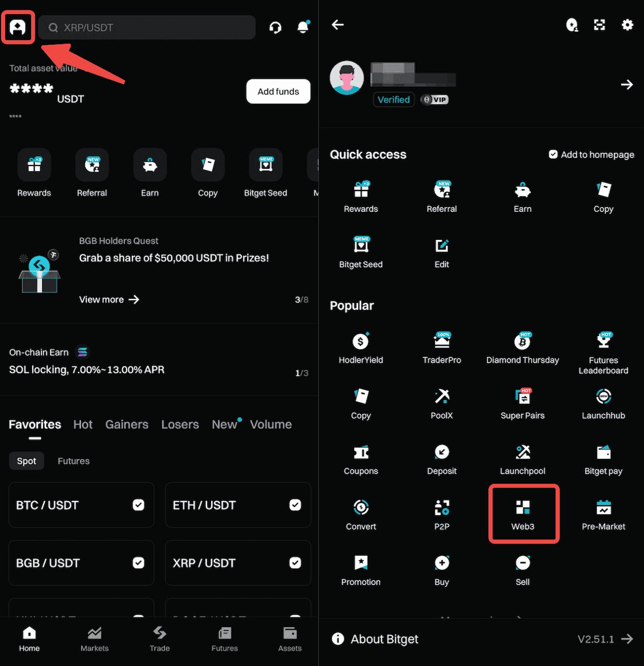Switch to the Gainers tab
The image size is (644, 666).
(x=127, y=425)
